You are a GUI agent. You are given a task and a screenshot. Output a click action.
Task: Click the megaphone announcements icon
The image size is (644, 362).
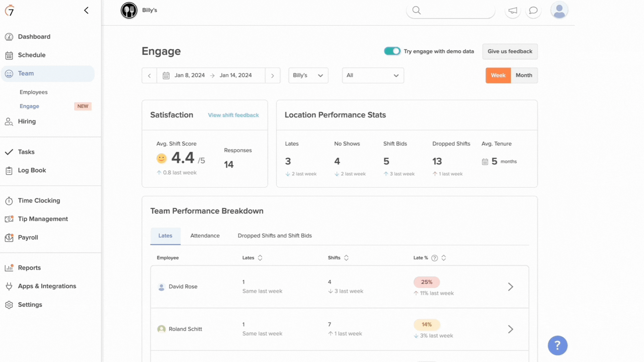click(x=513, y=11)
